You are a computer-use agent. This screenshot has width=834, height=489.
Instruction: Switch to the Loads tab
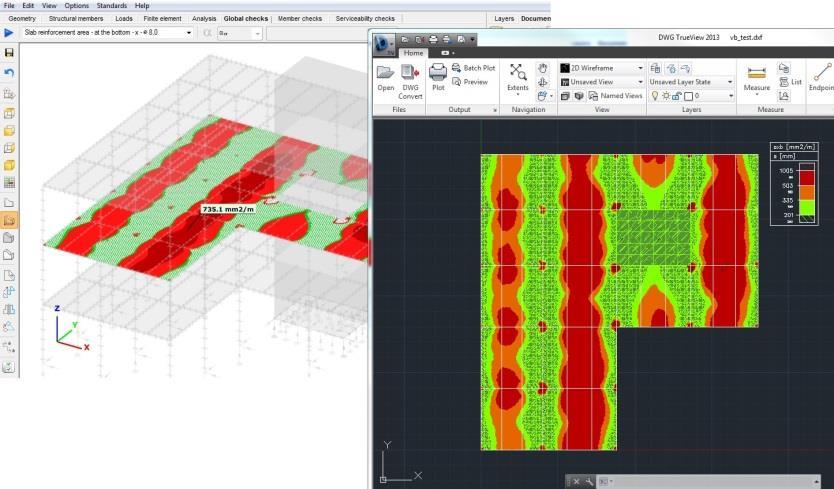tap(124, 19)
